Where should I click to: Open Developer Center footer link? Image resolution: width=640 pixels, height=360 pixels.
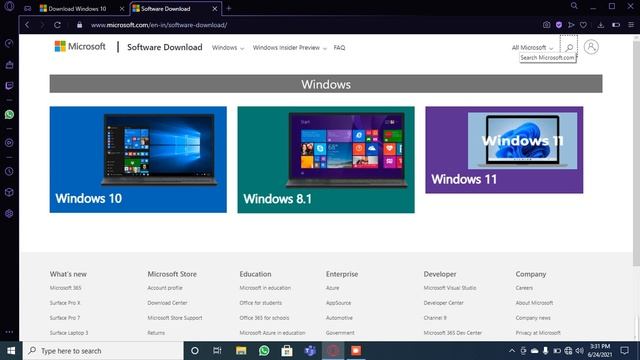[x=443, y=303]
